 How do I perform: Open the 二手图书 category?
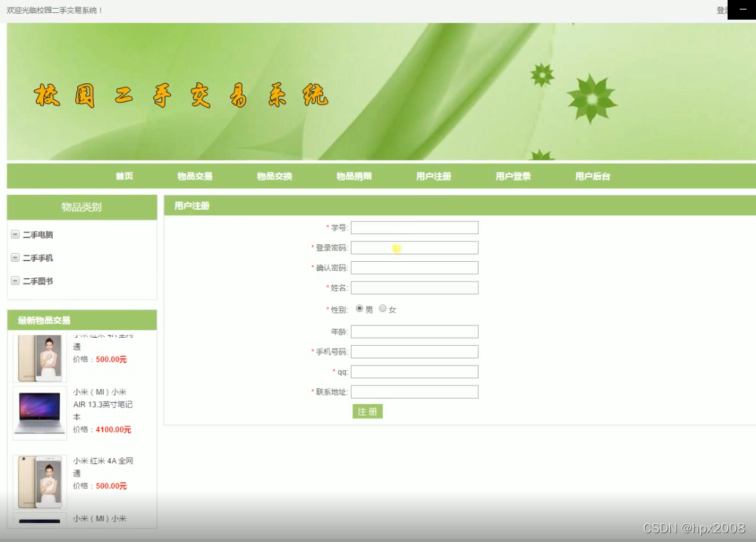[38, 281]
